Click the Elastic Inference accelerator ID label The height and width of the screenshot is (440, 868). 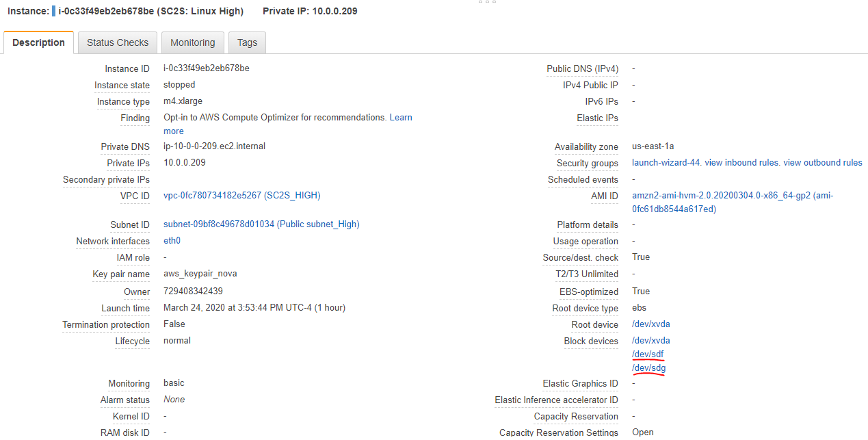point(556,400)
